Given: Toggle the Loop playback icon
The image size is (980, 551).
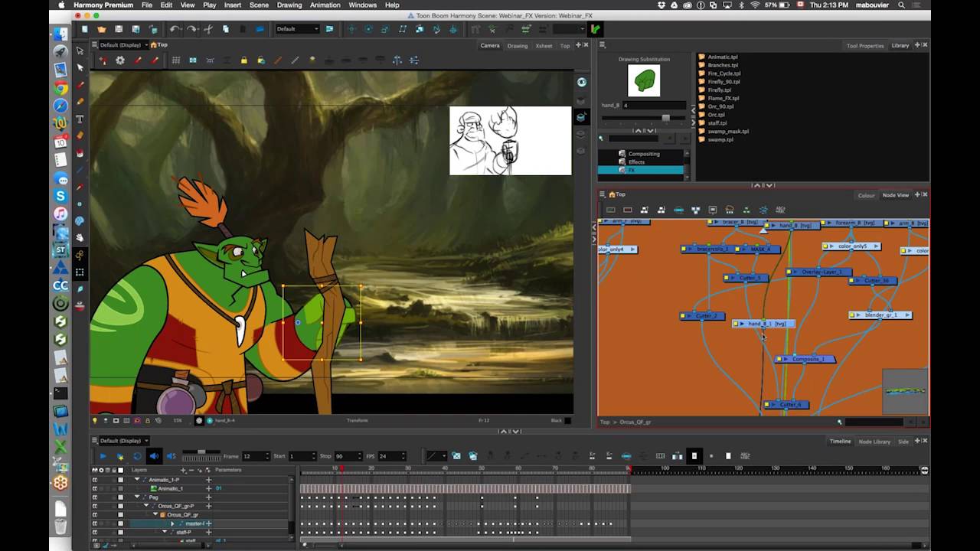Looking at the screenshot, I should (x=137, y=456).
